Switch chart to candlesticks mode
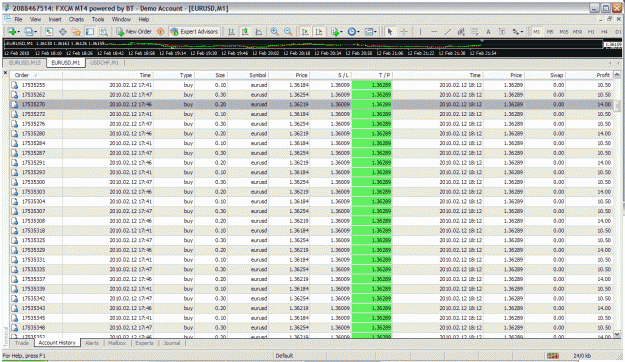Viewport: 625px width, 362px height. coord(245,31)
